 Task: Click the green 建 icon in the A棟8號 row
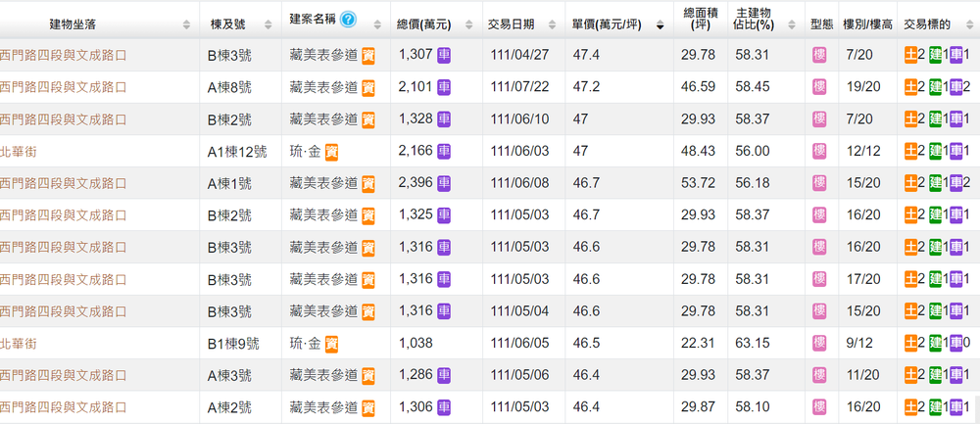point(935,87)
